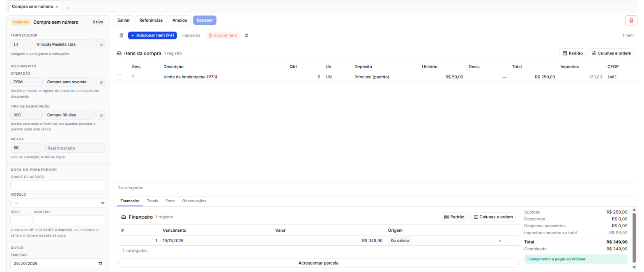Click the operation code field showing COM

27,82
